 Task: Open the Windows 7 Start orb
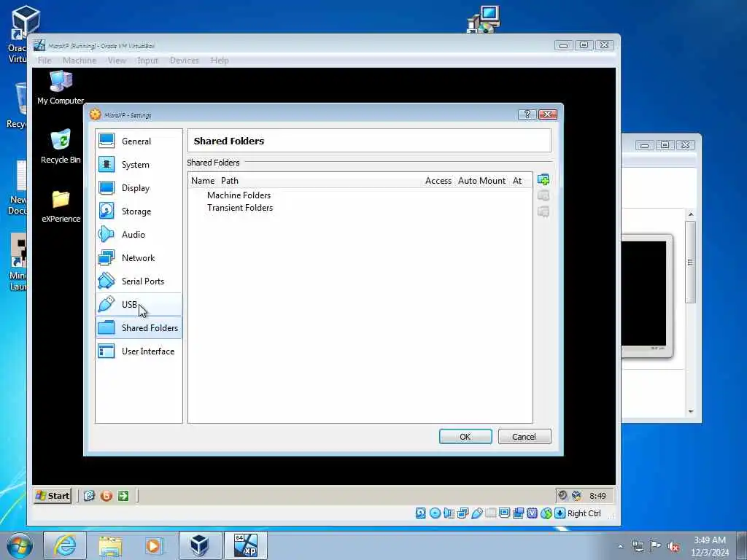pyautogui.click(x=20, y=545)
